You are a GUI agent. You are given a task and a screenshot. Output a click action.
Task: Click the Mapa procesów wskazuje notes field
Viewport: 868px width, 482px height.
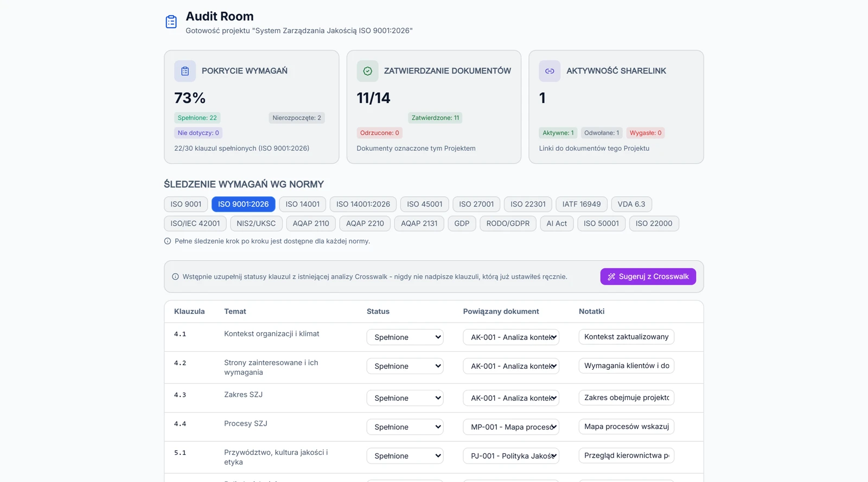pyautogui.click(x=627, y=427)
